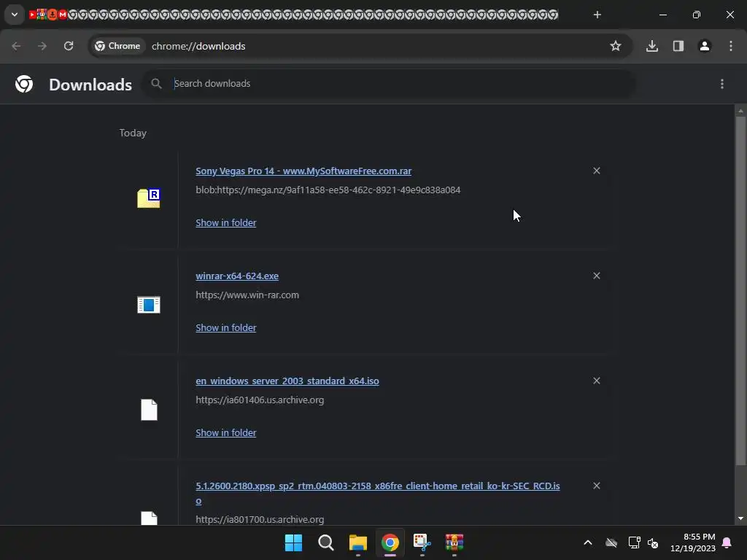Viewport: 747px width, 560px height.
Task: Show Sony Vegas Pro rar in folder
Action: [x=226, y=223]
